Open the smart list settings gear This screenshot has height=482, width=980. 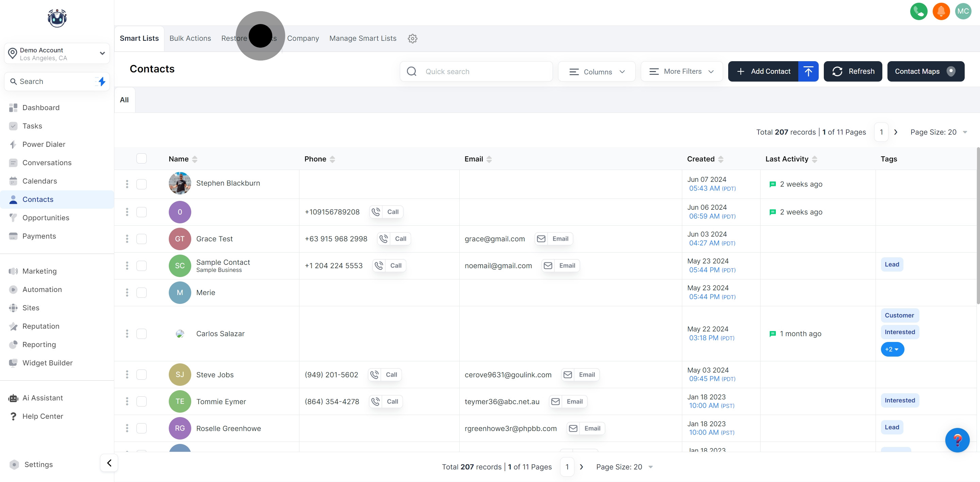click(412, 38)
